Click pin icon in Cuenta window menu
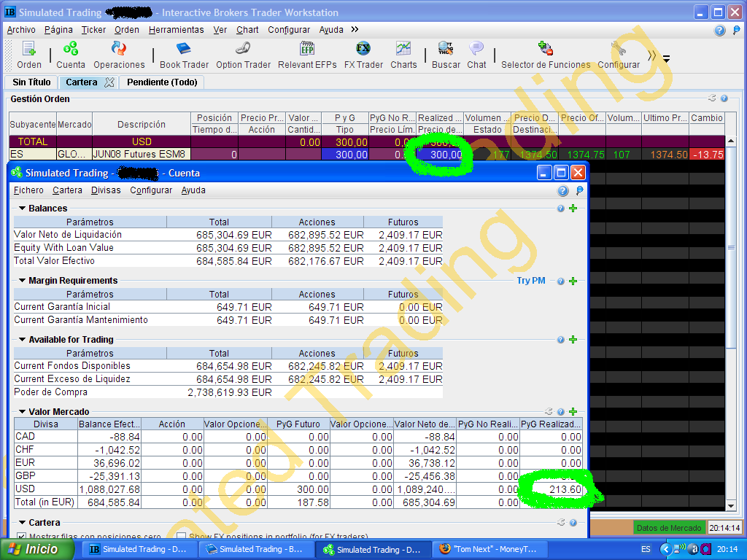The height and width of the screenshot is (560, 747). pyautogui.click(x=579, y=191)
